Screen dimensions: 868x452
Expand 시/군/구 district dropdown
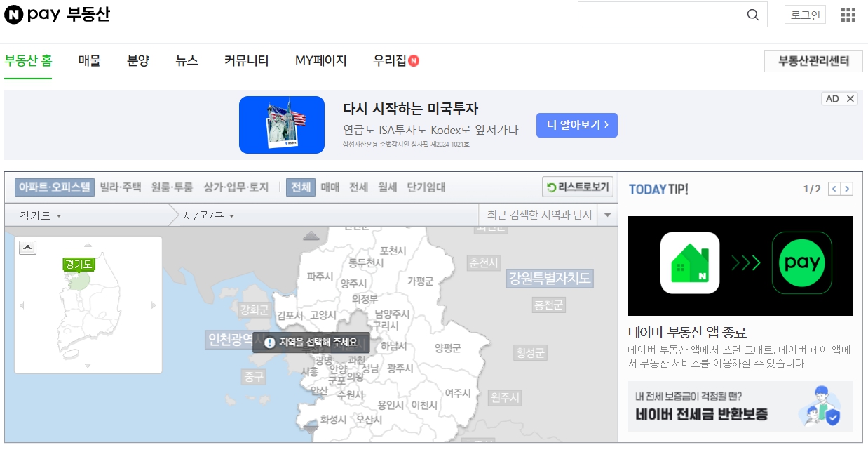point(208,215)
